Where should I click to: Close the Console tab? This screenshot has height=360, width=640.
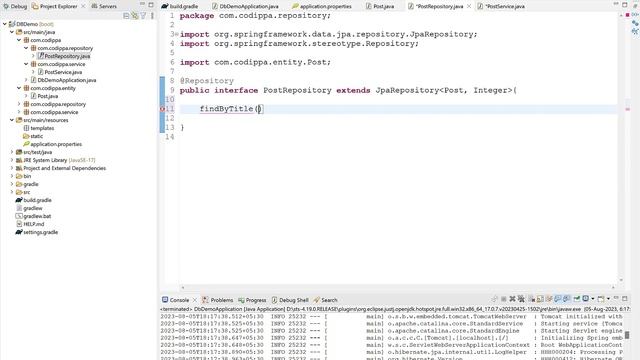[x=195, y=300]
